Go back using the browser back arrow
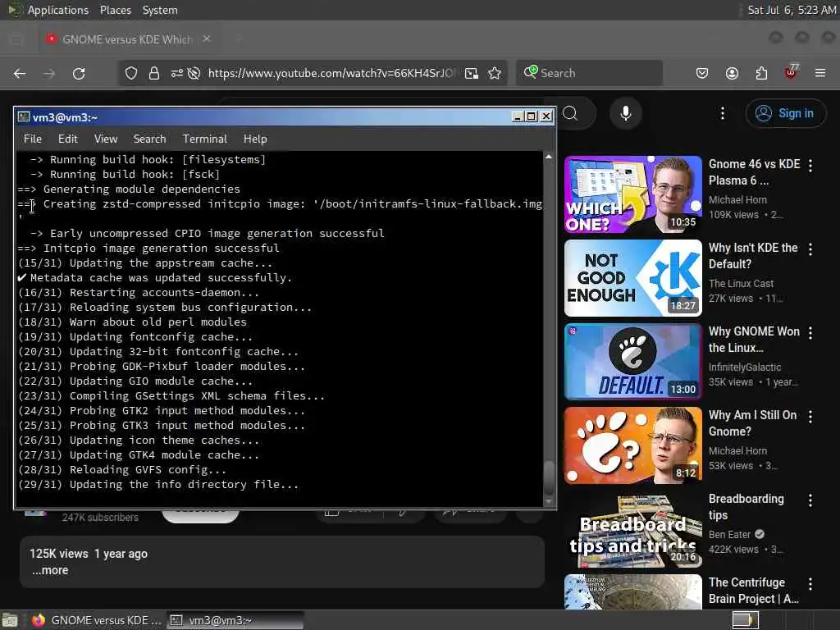Screen dimensions: 840x630 [x=20, y=73]
